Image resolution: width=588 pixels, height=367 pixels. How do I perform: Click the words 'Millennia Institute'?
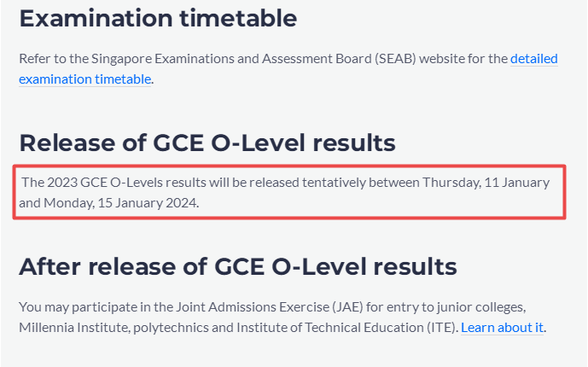[x=73, y=328]
